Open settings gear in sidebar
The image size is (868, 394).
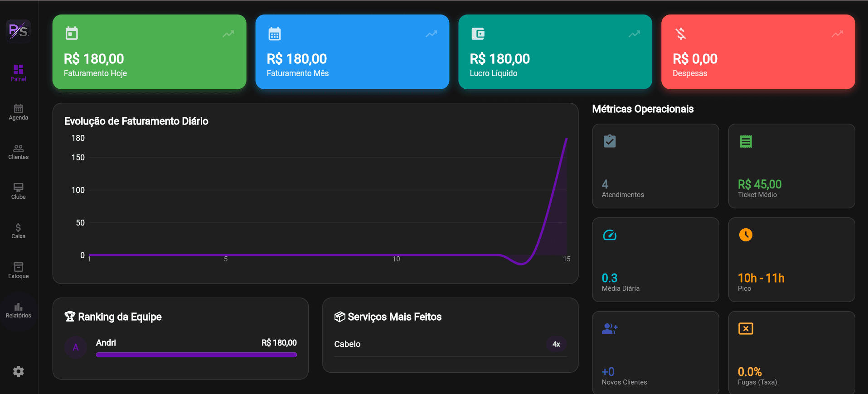point(18,371)
